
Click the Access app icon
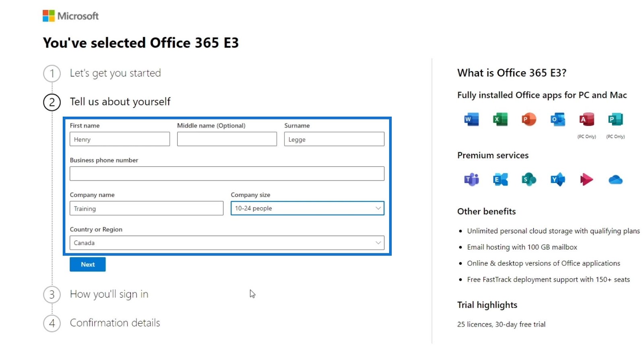coord(586,119)
